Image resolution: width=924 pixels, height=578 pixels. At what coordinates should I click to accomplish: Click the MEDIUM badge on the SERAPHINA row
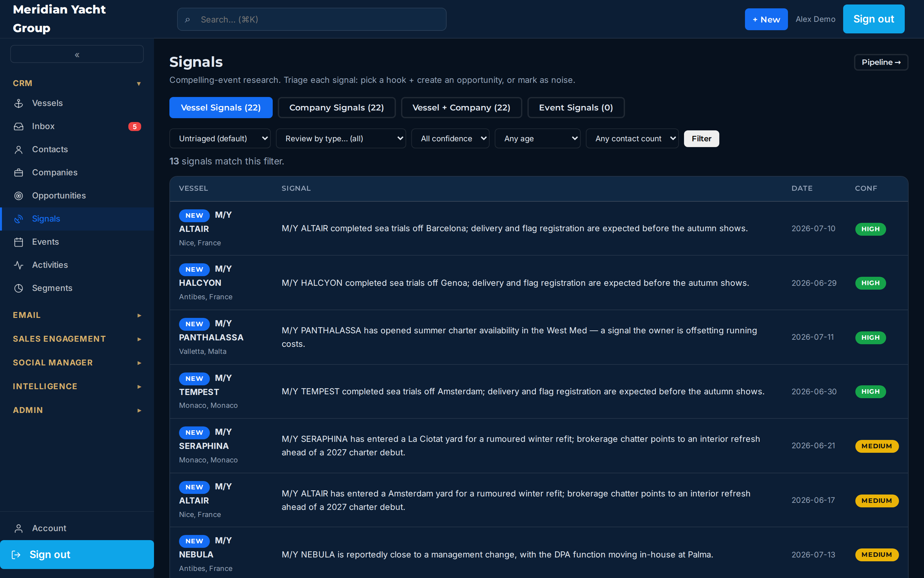pos(877,446)
